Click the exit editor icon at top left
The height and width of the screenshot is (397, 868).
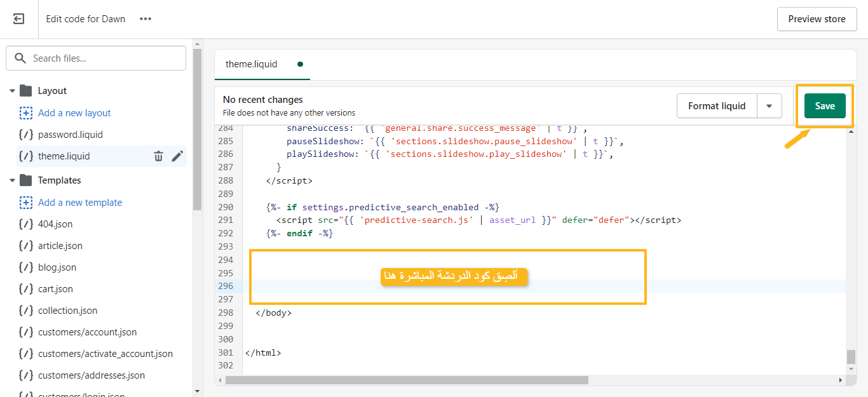click(x=19, y=19)
